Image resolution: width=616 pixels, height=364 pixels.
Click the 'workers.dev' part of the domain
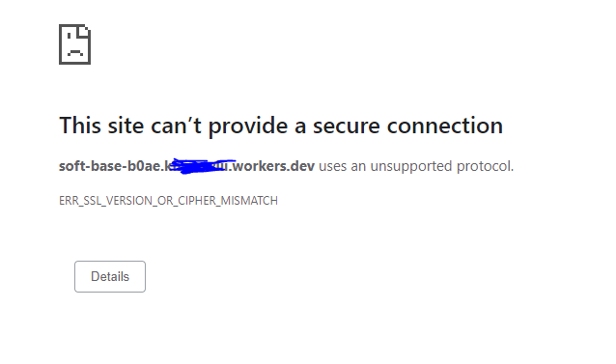click(273, 166)
